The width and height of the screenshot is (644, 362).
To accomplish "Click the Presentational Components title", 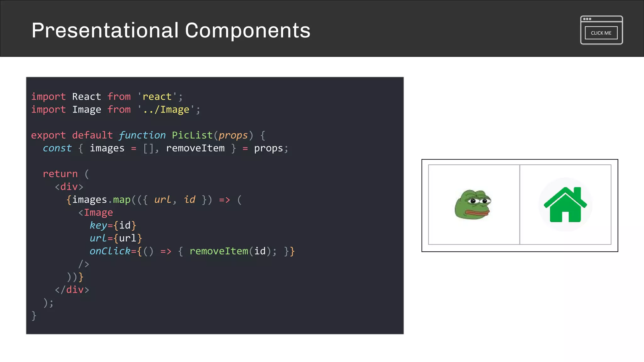I will pyautogui.click(x=171, y=30).
